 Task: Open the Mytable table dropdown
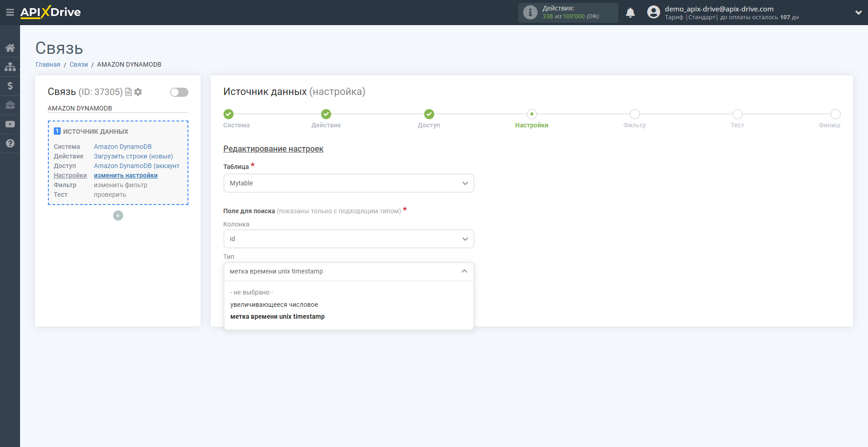[x=349, y=183]
